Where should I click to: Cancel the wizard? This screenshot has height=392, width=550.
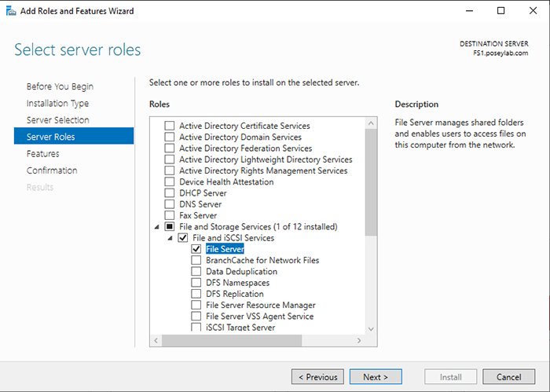tap(508, 377)
